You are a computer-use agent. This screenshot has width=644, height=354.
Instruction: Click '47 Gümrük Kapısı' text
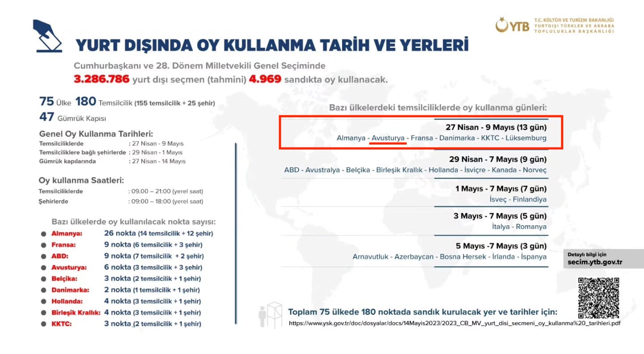[72, 118]
